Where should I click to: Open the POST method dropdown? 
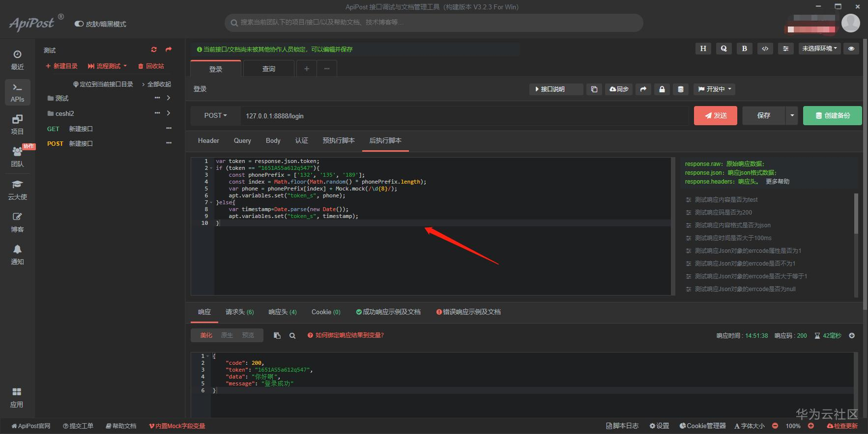tap(216, 116)
